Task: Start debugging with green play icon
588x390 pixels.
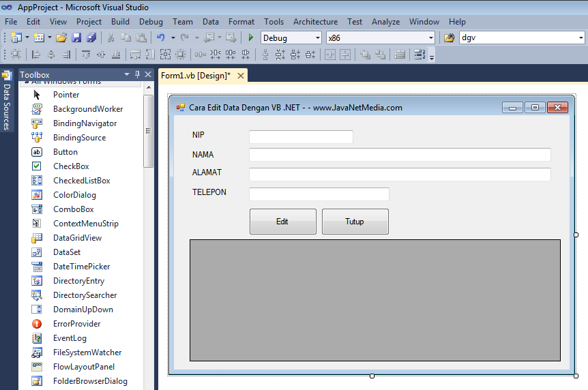Action: point(251,37)
